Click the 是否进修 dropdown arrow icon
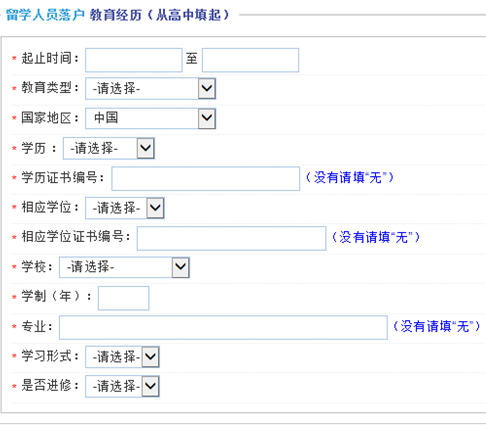Image resolution: width=486 pixels, height=426 pixels. pos(151,387)
